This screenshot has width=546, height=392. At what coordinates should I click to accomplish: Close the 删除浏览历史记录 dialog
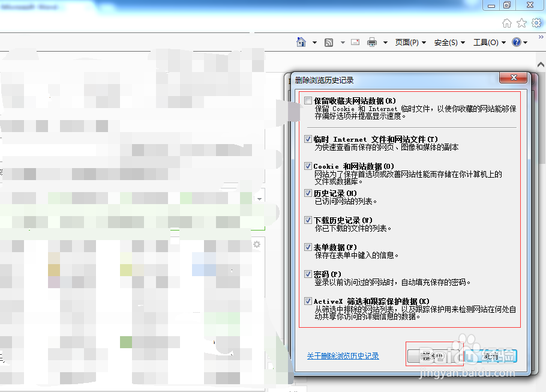513,77
